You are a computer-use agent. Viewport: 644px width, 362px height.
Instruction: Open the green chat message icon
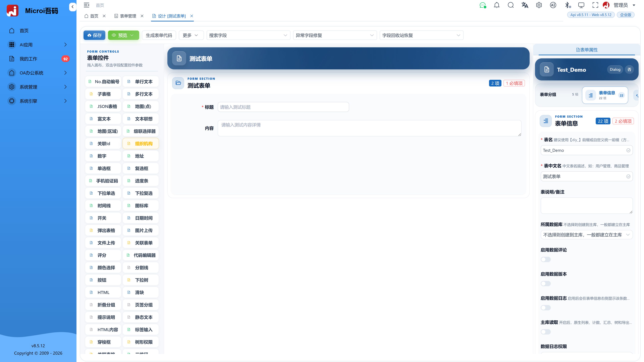coord(483,5)
